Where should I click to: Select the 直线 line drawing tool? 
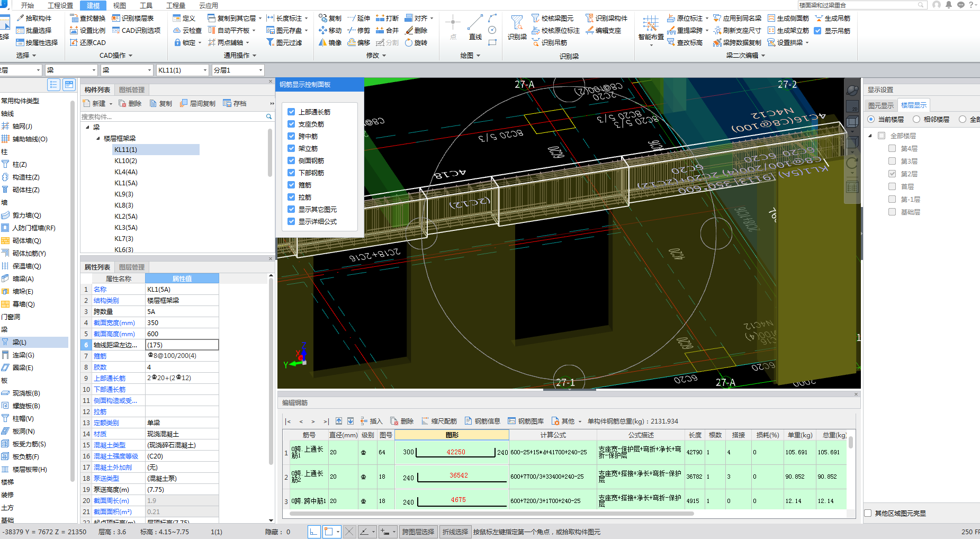tap(475, 28)
